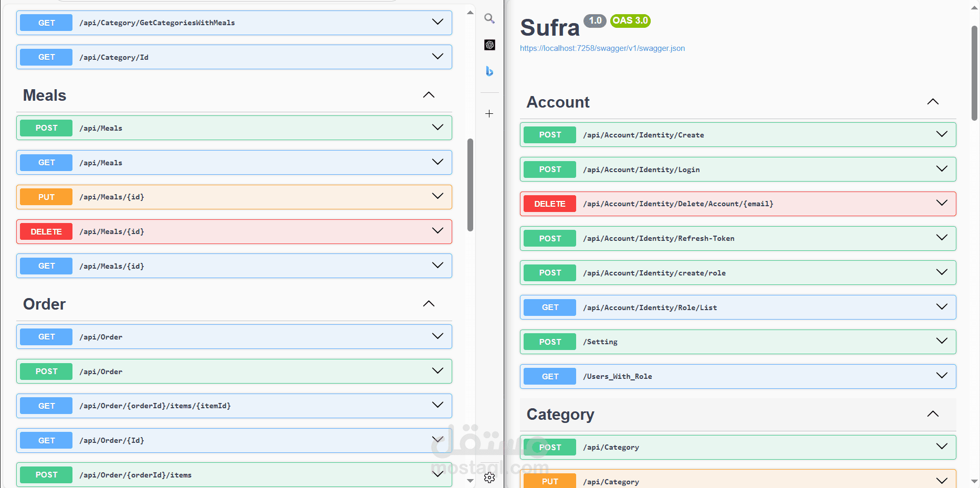This screenshot has height=488, width=980.
Task: Expand DELETE Account by email endpoint
Action: pos(942,204)
